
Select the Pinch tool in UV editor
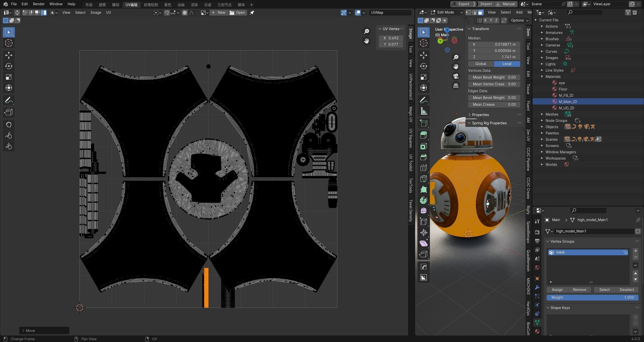click(x=9, y=146)
